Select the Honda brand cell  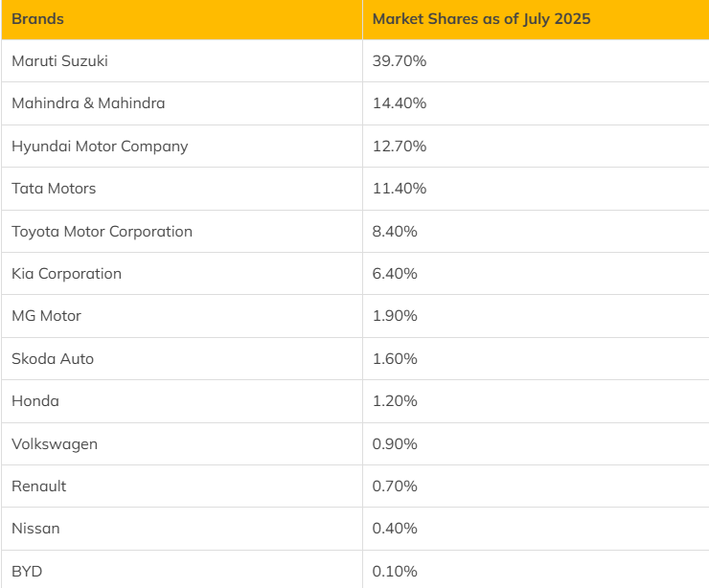[35, 401]
